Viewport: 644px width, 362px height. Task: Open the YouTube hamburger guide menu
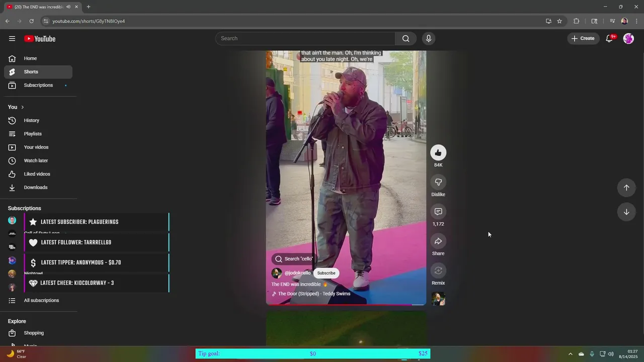point(12,39)
